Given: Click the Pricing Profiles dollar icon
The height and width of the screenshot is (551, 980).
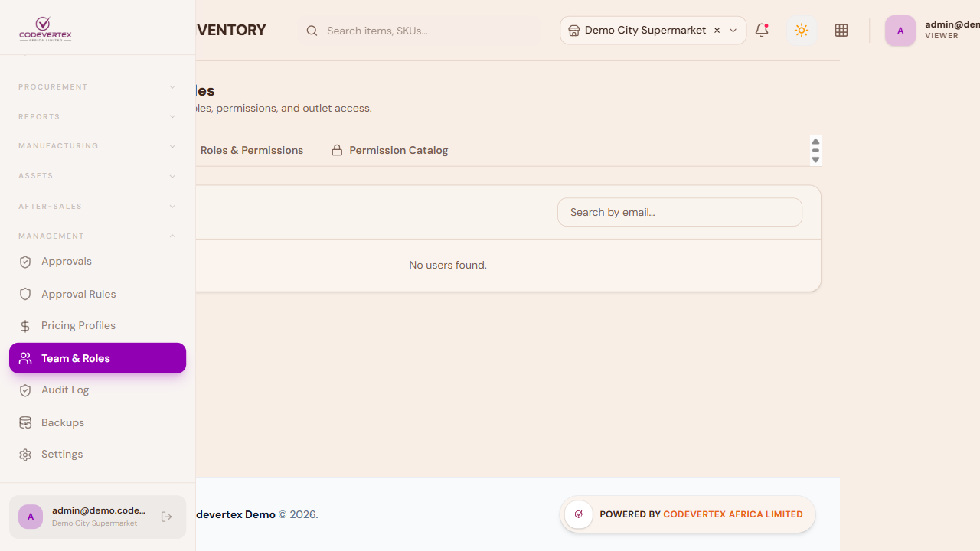Looking at the screenshot, I should pos(25,326).
